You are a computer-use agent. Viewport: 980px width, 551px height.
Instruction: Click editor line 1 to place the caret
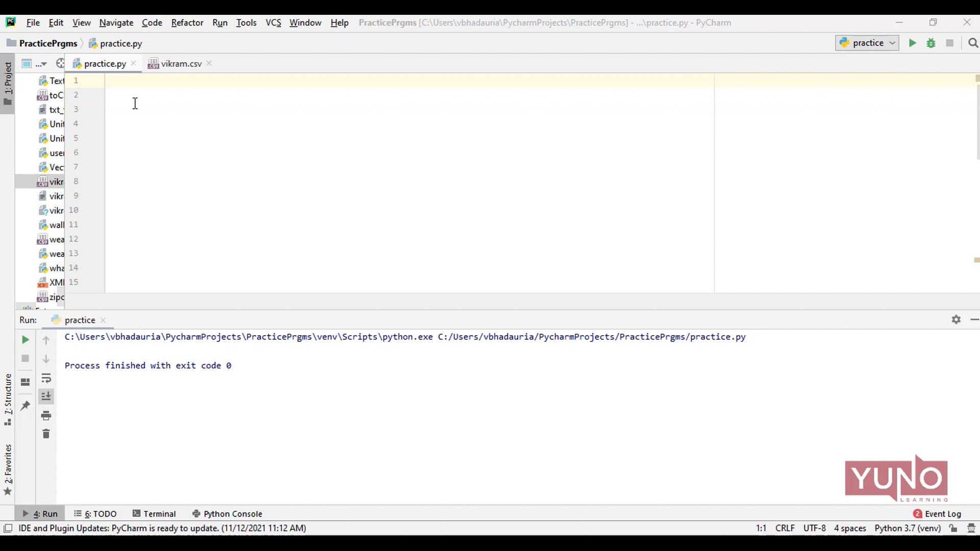click(x=409, y=81)
